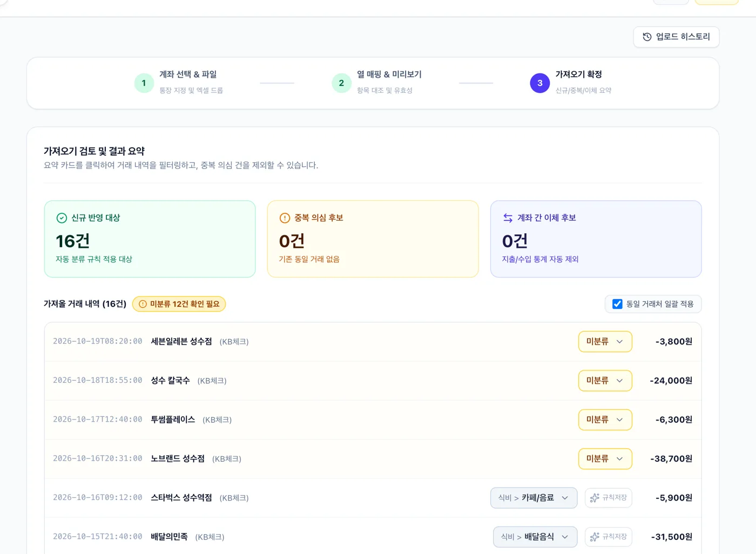Click the 미분류 12건 확인 필요 badge
This screenshot has width=756, height=554.
[x=179, y=304]
